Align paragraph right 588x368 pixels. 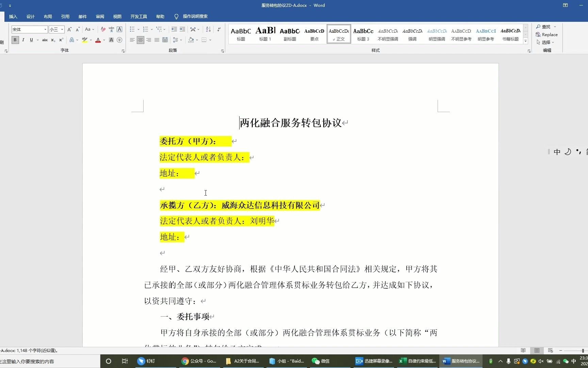(149, 40)
